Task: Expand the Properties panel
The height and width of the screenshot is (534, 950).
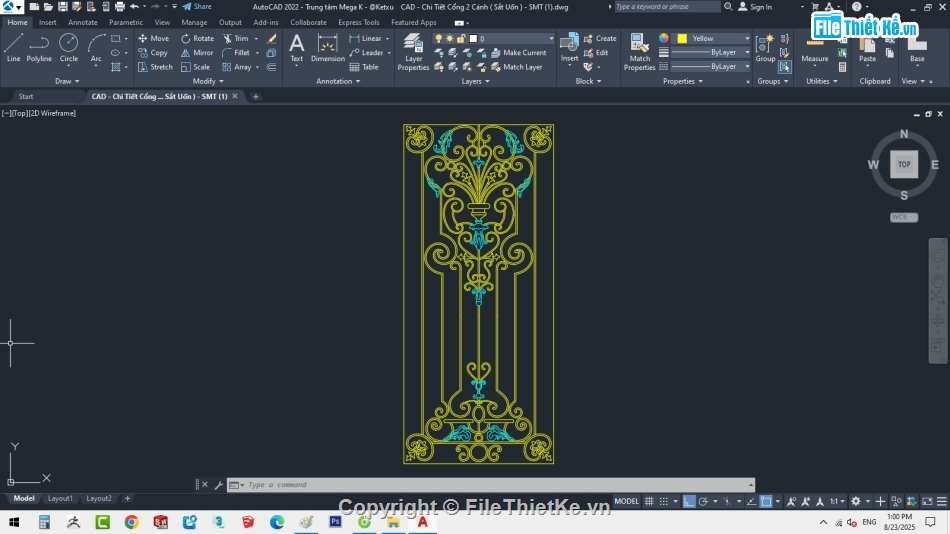Action: (682, 81)
